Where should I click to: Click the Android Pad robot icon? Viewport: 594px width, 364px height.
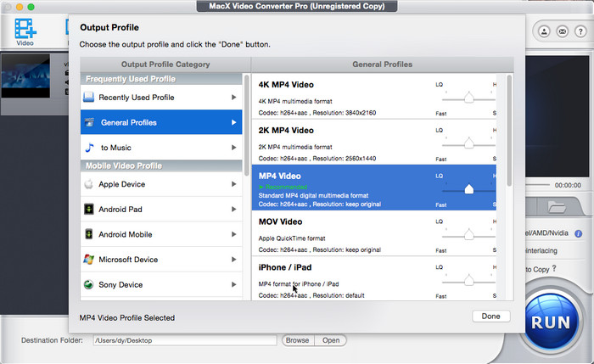pyautogui.click(x=88, y=210)
